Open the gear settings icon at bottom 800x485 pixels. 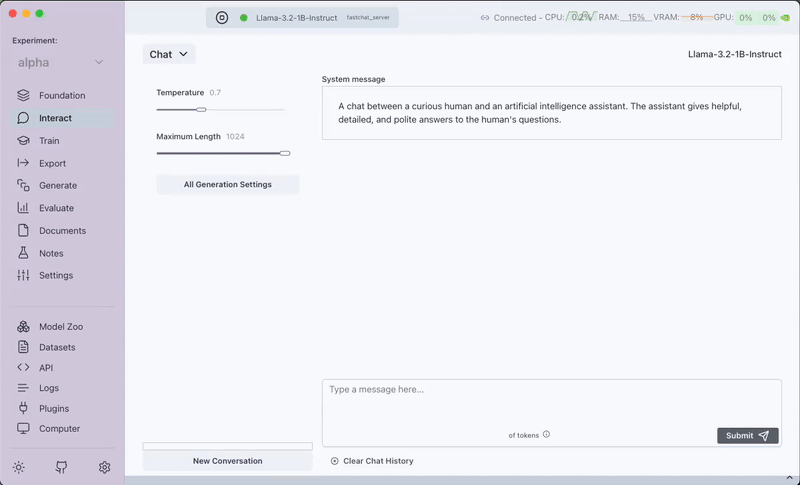click(x=104, y=467)
